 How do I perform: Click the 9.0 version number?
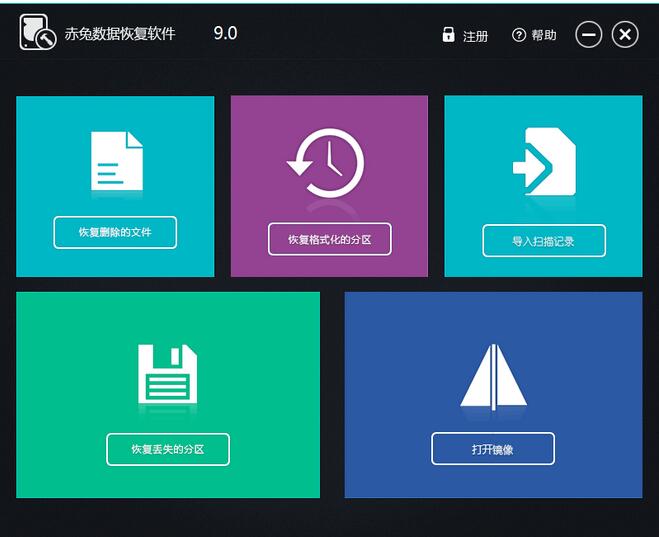pyautogui.click(x=225, y=33)
